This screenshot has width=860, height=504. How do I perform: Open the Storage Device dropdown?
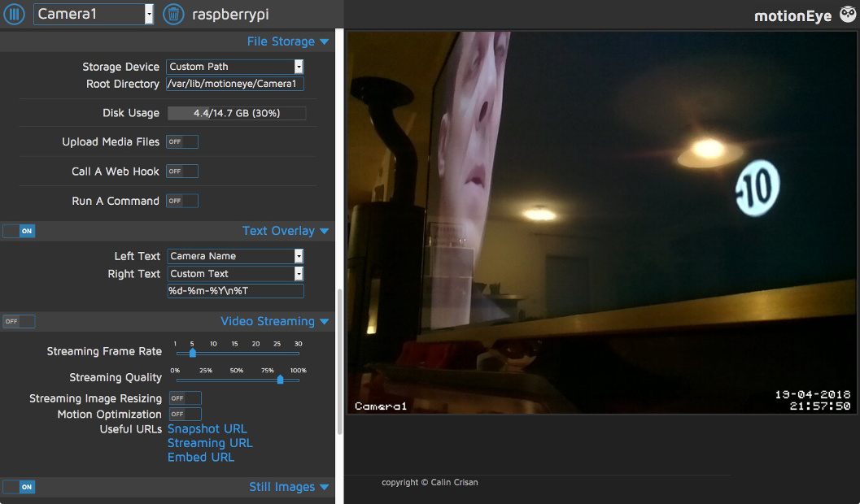click(x=298, y=66)
